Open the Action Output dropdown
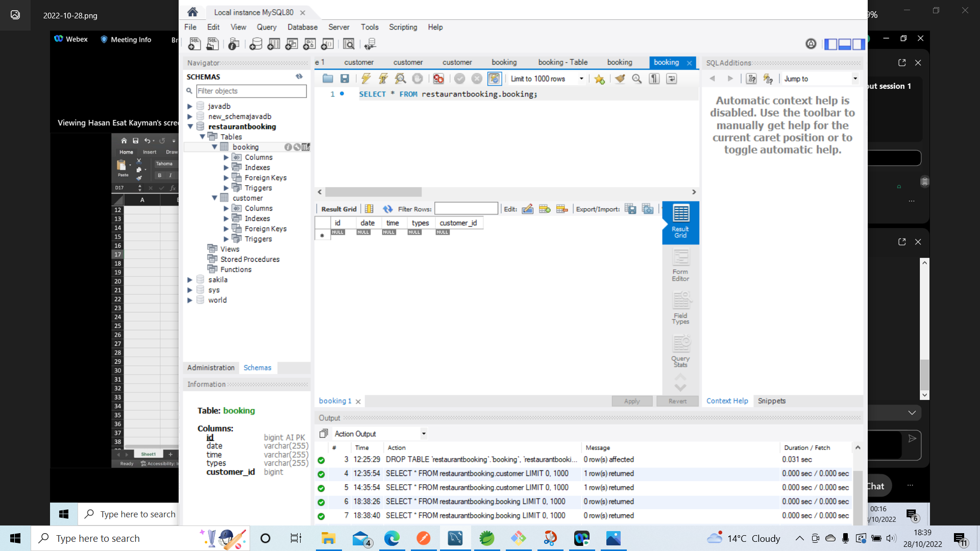This screenshot has height=551, width=980. pyautogui.click(x=380, y=434)
